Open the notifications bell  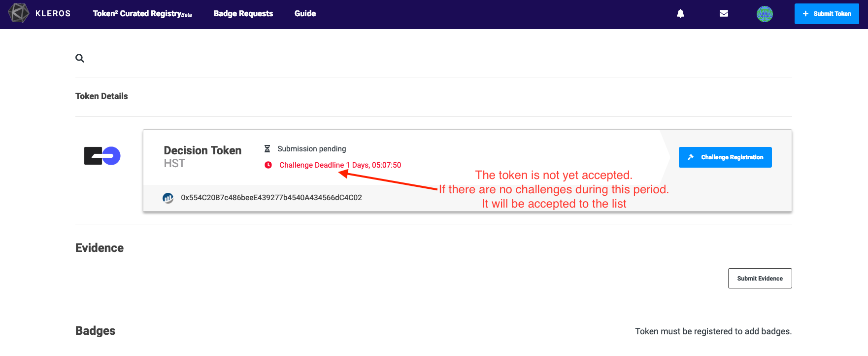(x=680, y=13)
